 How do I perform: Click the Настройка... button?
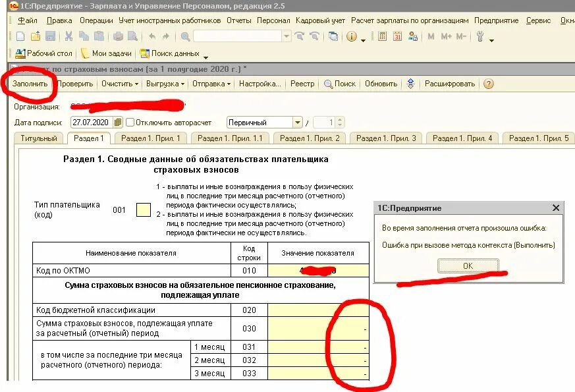[x=260, y=84]
